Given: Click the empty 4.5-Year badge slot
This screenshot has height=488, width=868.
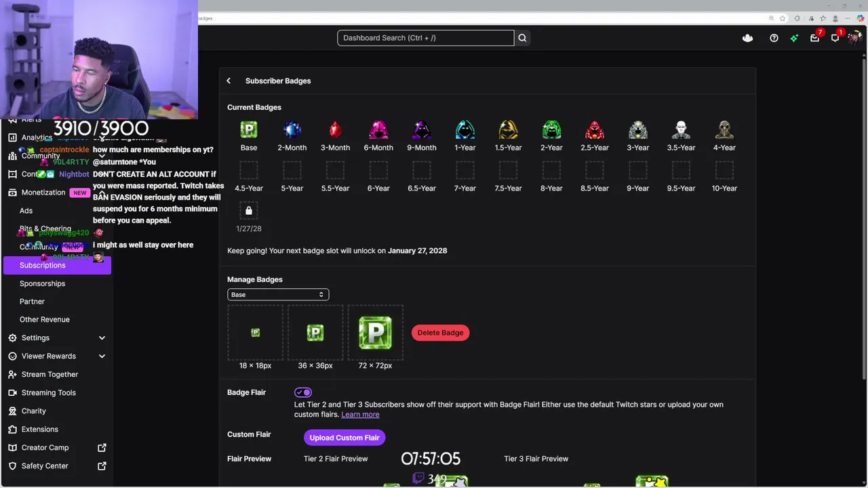Looking at the screenshot, I should pos(249,170).
